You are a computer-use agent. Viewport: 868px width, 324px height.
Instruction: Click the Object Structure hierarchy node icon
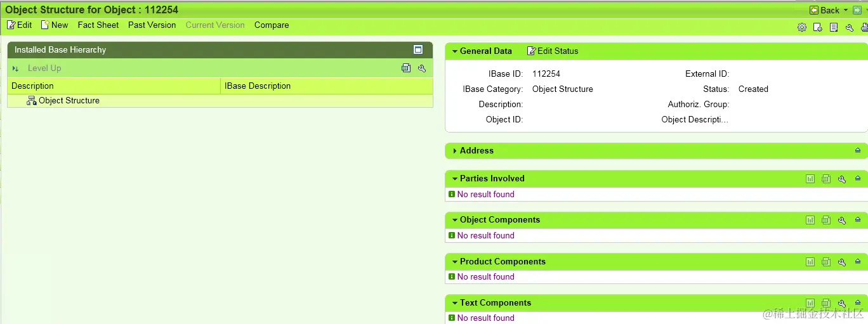pos(31,100)
